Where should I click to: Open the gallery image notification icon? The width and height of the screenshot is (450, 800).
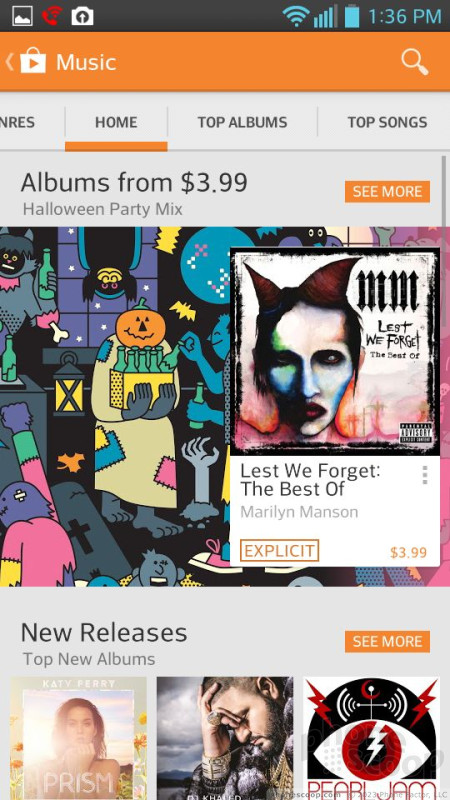pyautogui.click(x=22, y=16)
